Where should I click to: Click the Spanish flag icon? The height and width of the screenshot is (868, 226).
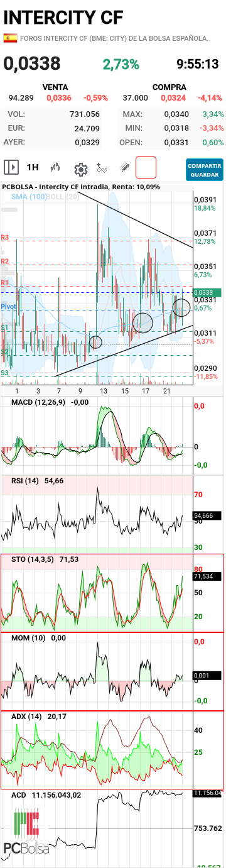click(x=10, y=38)
